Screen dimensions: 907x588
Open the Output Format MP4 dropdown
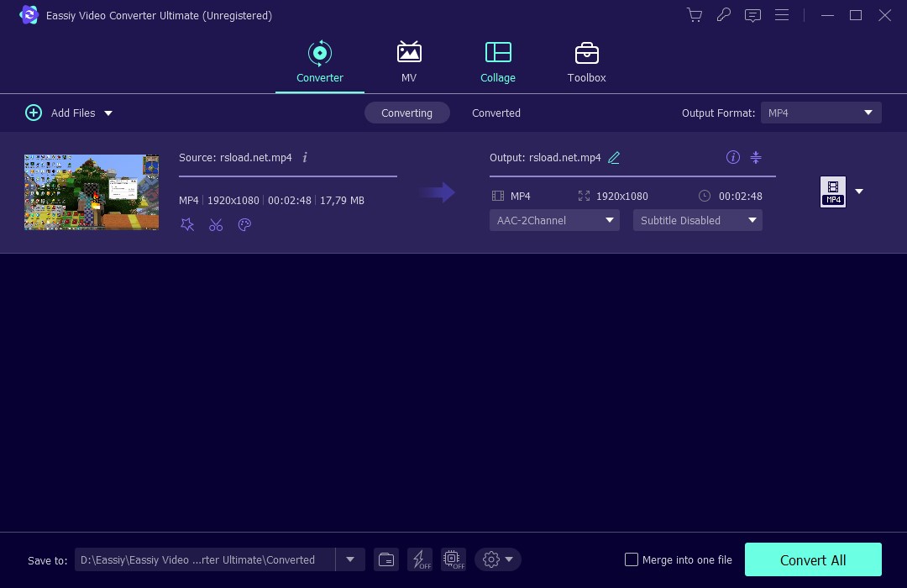point(820,113)
